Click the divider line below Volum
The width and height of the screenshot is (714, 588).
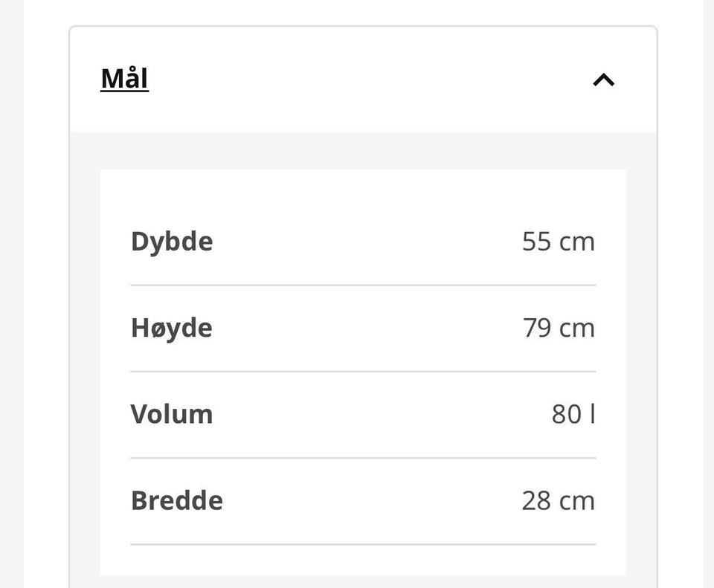click(x=363, y=459)
